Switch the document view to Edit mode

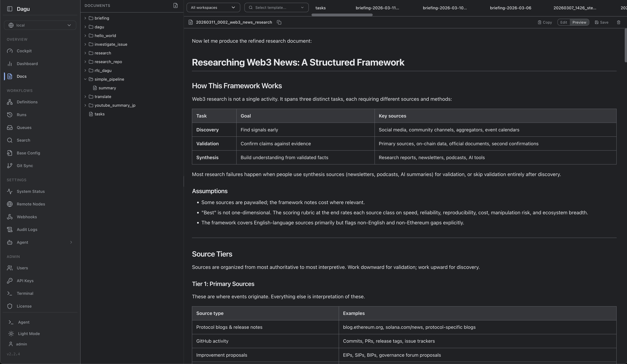[x=564, y=22]
